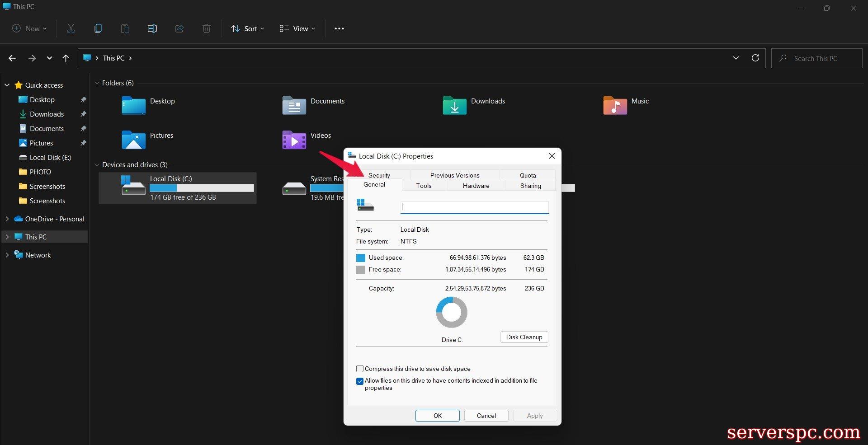Open See more three-dots menu
Viewport: 868px width, 445px height.
point(339,28)
